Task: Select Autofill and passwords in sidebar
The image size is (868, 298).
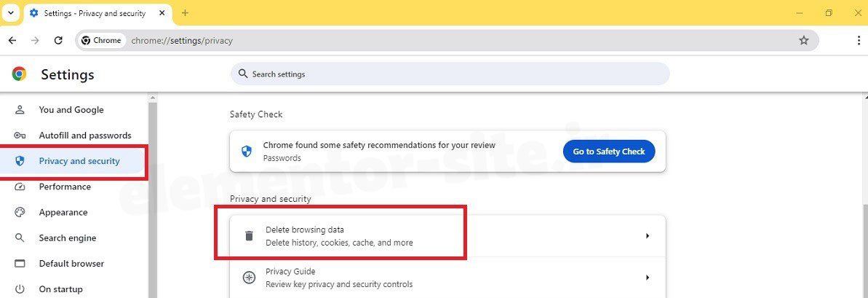Action: tap(84, 136)
